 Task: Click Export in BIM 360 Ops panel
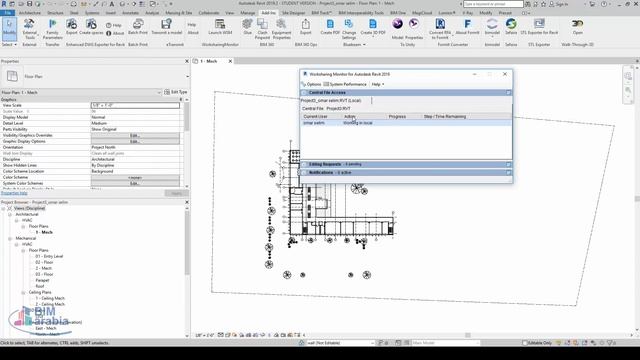[x=306, y=27]
